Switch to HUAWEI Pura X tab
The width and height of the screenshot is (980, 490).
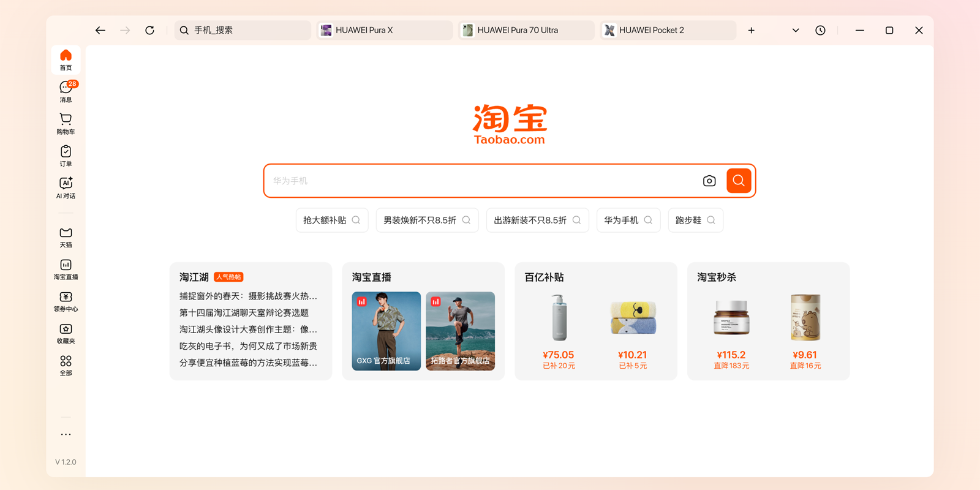pyautogui.click(x=385, y=30)
